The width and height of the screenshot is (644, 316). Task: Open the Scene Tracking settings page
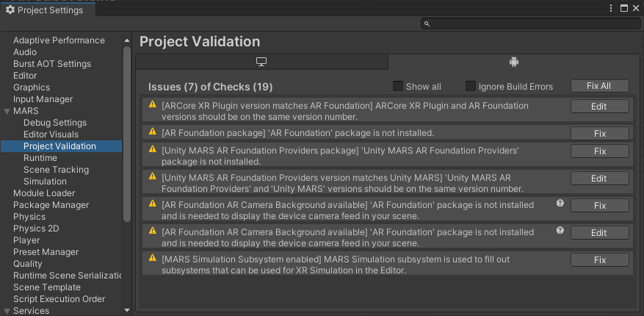(56, 170)
